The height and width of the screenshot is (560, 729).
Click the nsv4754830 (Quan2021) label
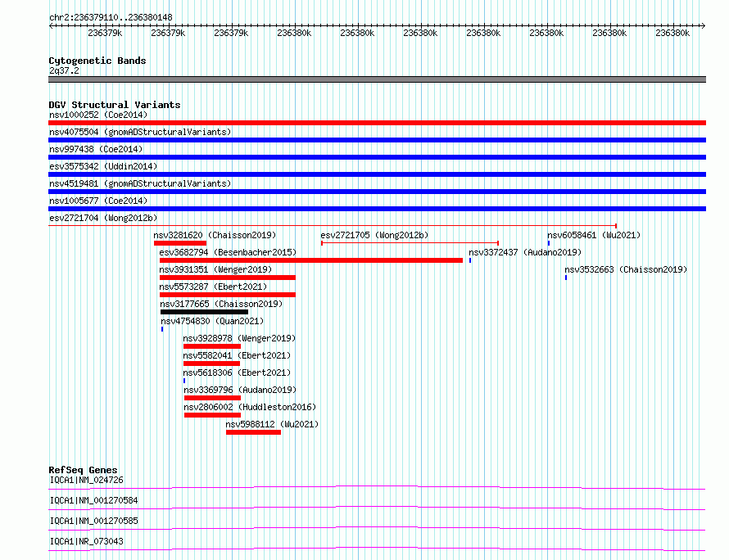212,321
